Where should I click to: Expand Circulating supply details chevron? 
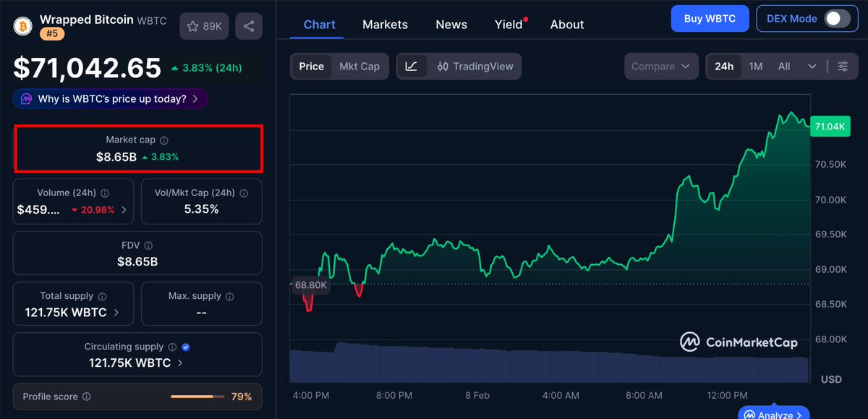click(x=180, y=363)
